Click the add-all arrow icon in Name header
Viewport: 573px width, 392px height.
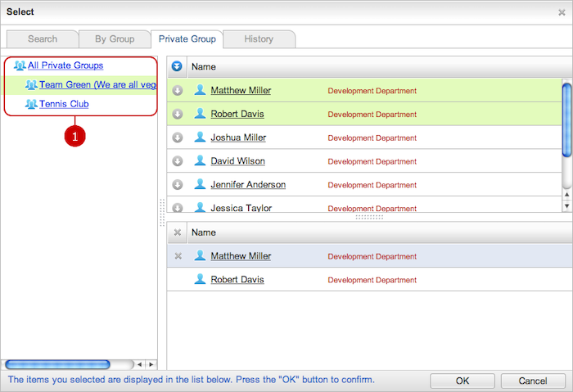tap(177, 66)
